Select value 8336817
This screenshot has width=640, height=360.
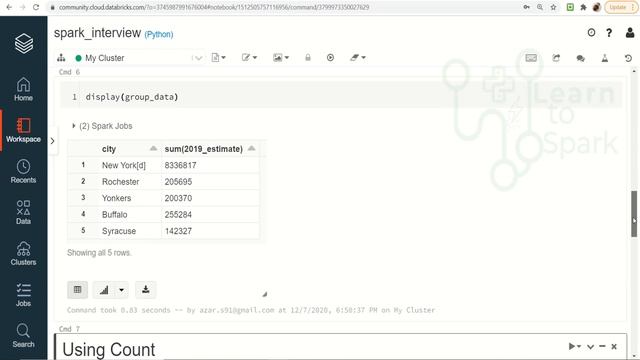(210, 165)
